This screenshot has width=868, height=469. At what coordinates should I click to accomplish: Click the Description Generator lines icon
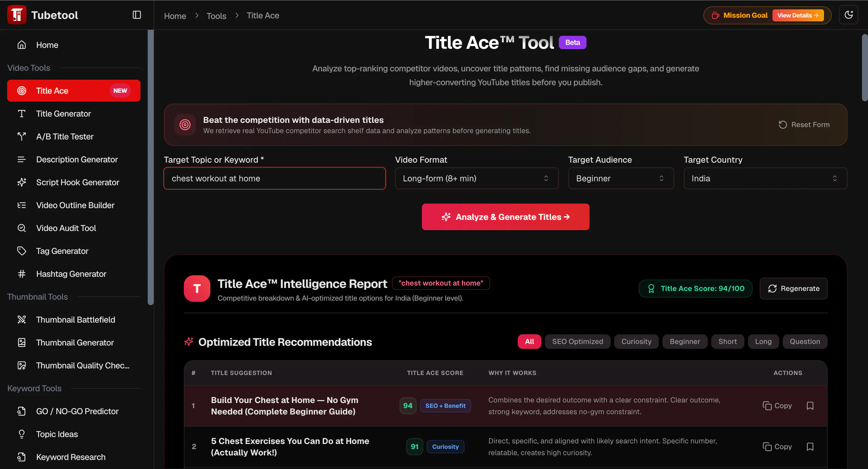22,159
